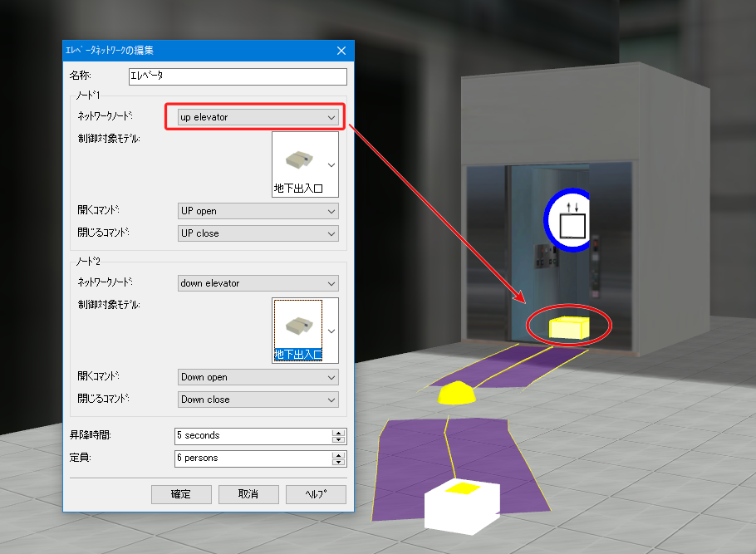Click the 名称 name input field
Viewport: 756px width, 554px height.
click(x=238, y=76)
